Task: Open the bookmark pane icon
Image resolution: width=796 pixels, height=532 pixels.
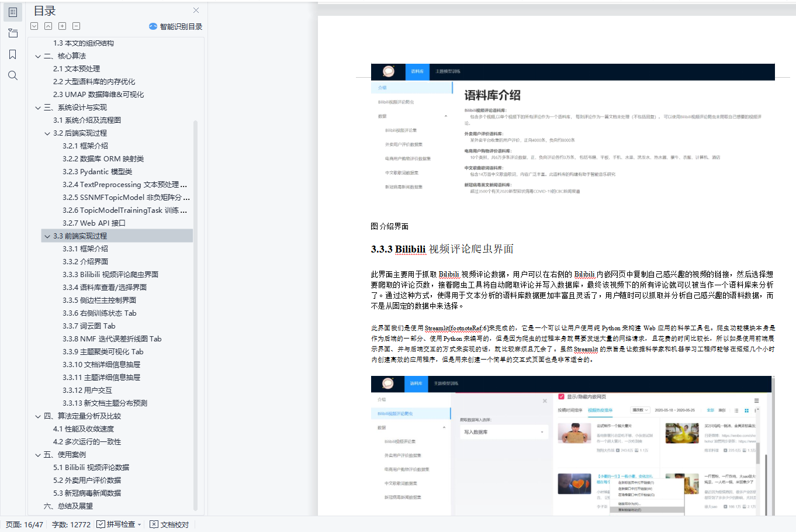Action: click(13, 54)
